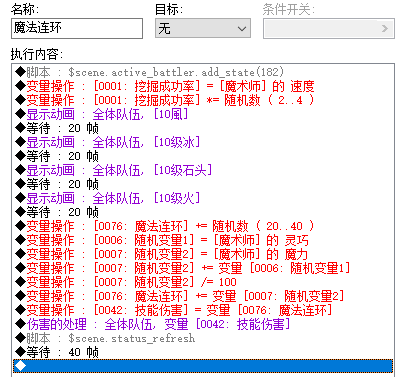The height and width of the screenshot is (377, 396).
Task: Select line 技能伤害 = 变量 魔法连环
Action: (x=203, y=310)
